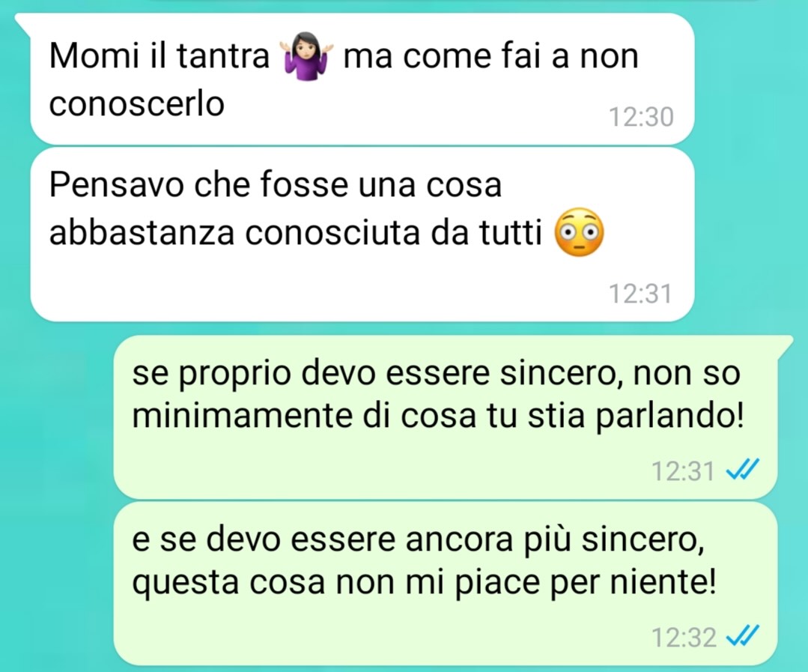Select the 12:31 timestamp in white bubble

(x=640, y=294)
